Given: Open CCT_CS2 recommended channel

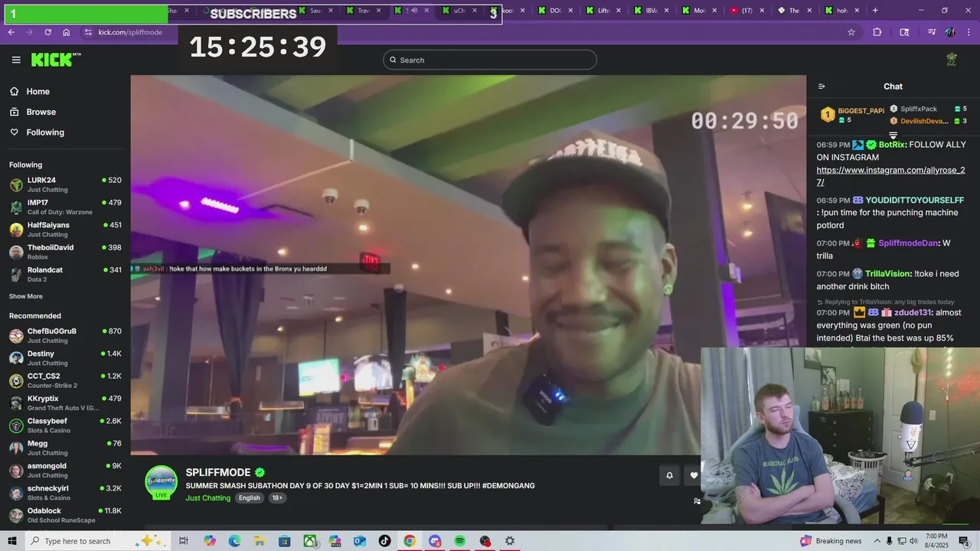Looking at the screenshot, I should (x=65, y=380).
